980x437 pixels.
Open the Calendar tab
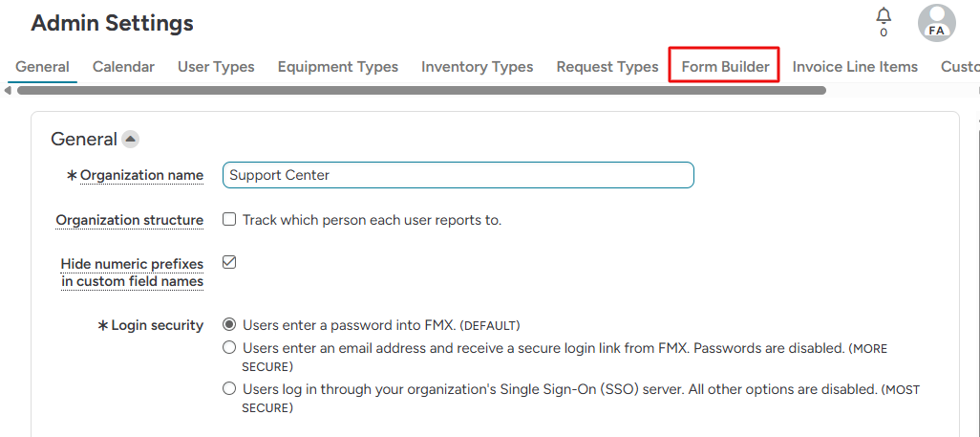(123, 67)
